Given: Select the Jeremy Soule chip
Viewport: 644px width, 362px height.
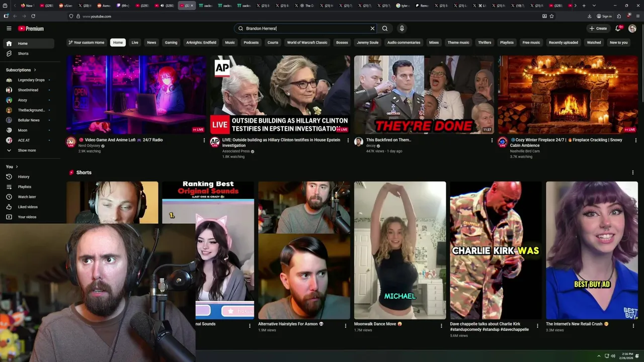Looking at the screenshot, I should (367, 43).
